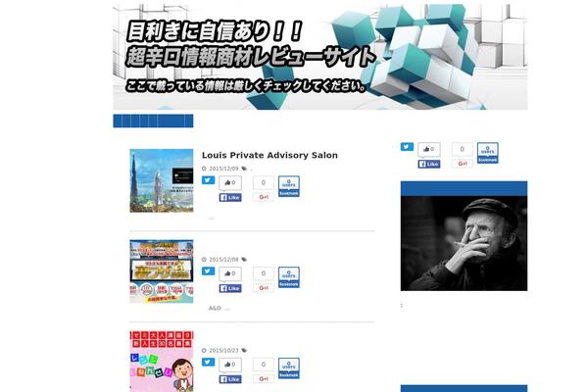
Task: Open the pink cartoon boy thumbnail of the third post
Action: click(x=162, y=362)
